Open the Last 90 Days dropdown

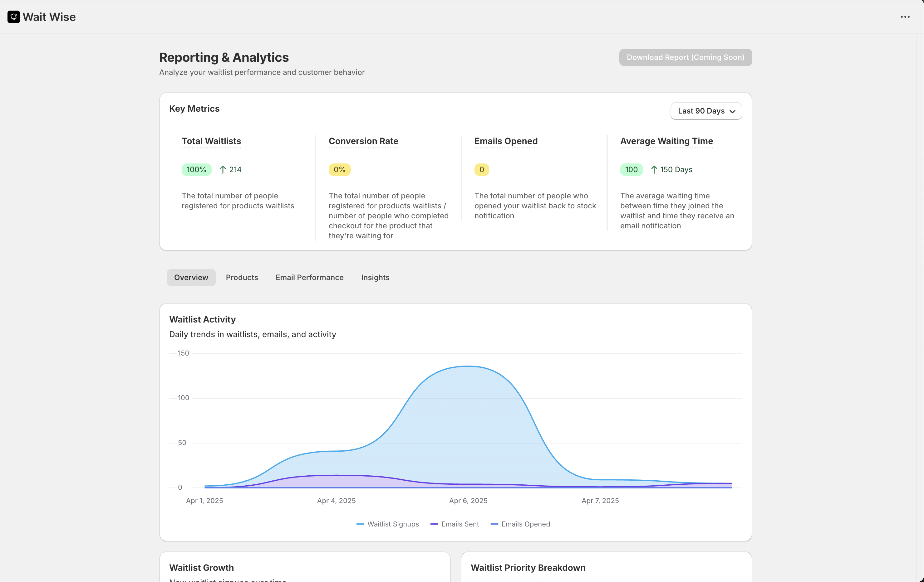706,111
